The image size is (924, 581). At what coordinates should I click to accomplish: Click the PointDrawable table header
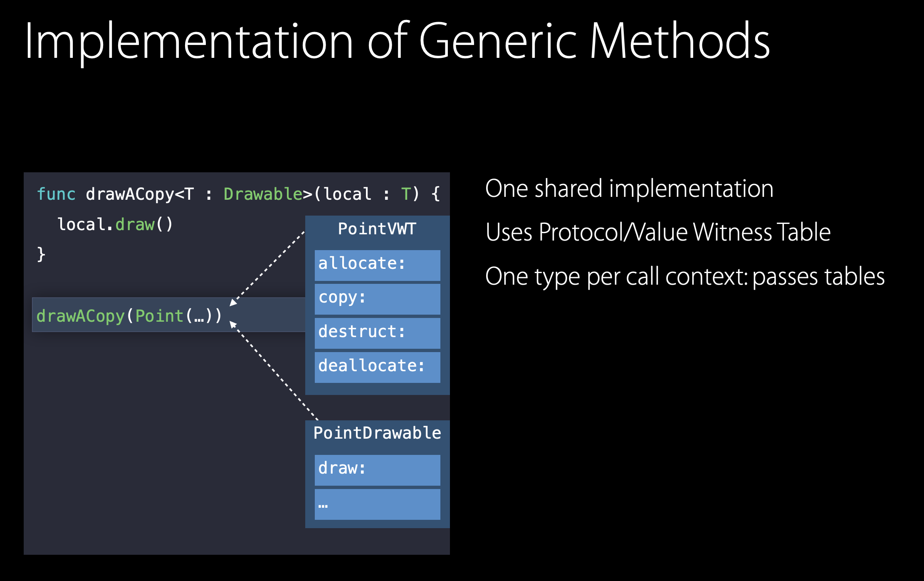377,433
